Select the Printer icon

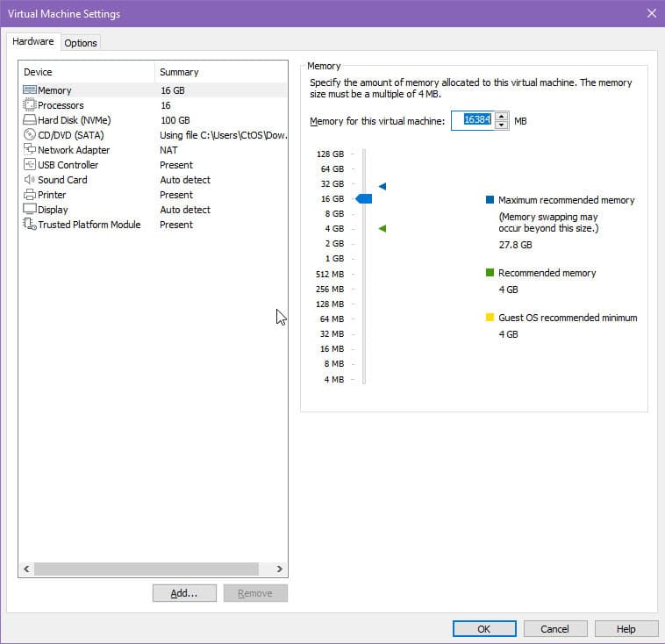tap(30, 195)
